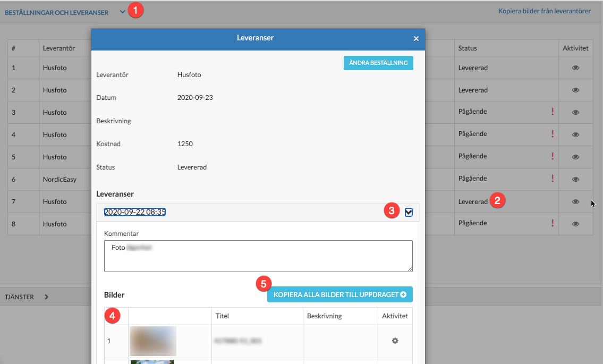Click Aktivitet header in background orders table
Viewport: 603px width, 364px height.
[x=575, y=48]
